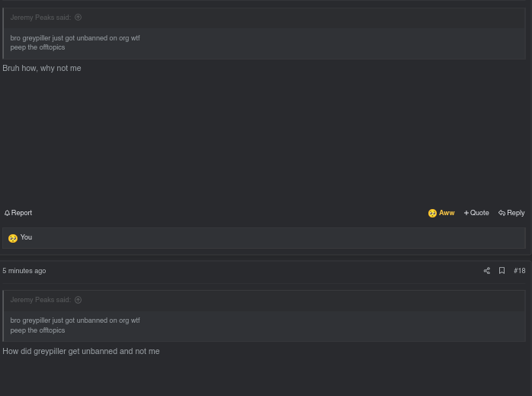Click 'Jeremy Peaks said:' in the top quote

click(x=40, y=18)
